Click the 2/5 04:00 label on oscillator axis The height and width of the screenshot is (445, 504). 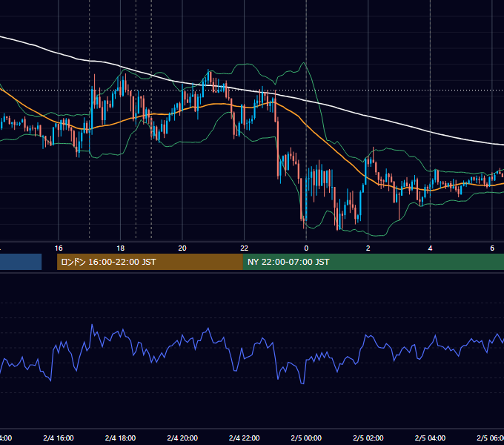[x=430, y=438]
